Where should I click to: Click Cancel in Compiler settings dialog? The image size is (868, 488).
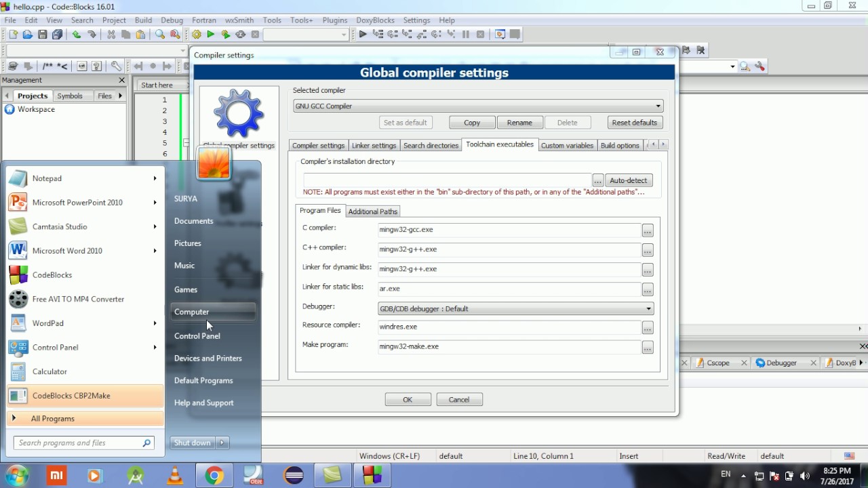pos(459,400)
